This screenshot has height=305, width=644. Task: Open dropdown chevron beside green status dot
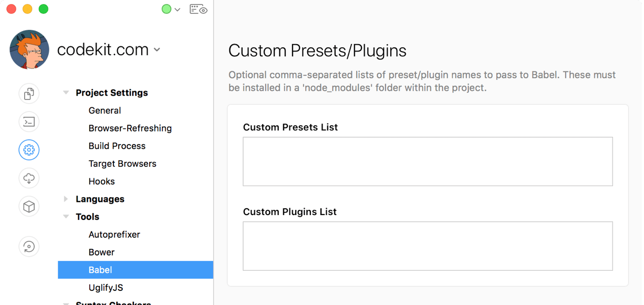click(178, 9)
